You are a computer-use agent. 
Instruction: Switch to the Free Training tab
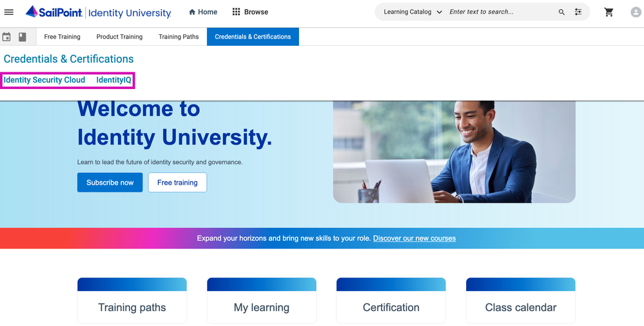(63, 37)
